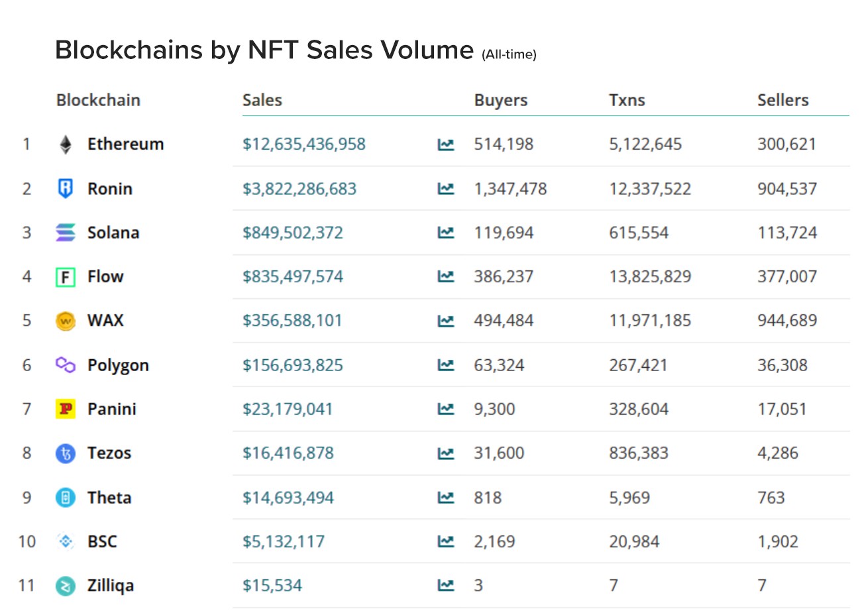Click the Ronin shield logo icon
Image resolution: width=868 pixels, height=615 pixels.
click(x=65, y=189)
